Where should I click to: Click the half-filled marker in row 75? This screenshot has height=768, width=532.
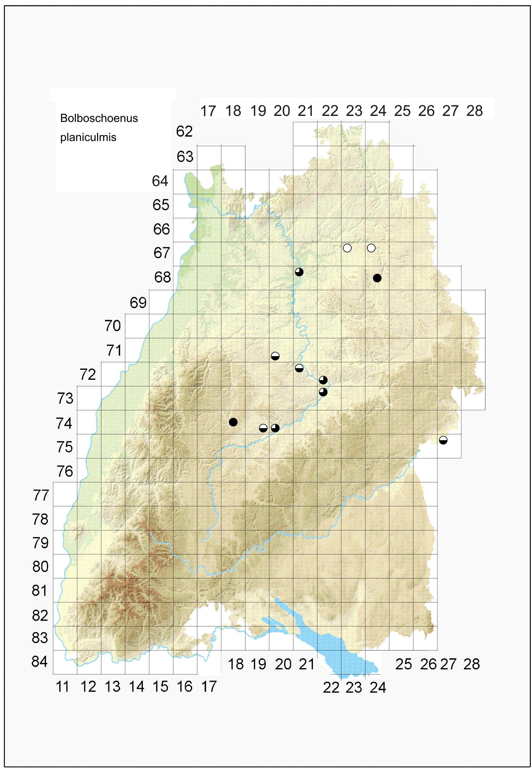[443, 440]
